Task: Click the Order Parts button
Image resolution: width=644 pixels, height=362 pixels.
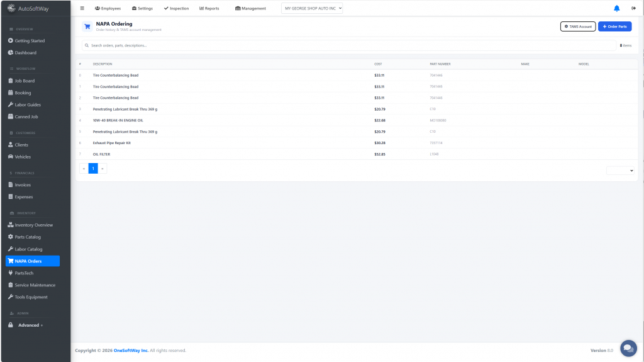Action: click(x=614, y=26)
